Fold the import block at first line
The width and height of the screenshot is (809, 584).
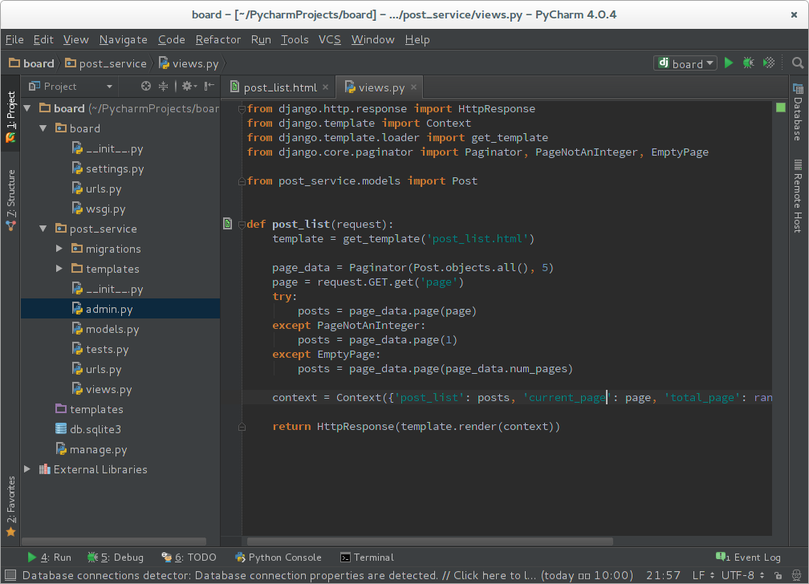pos(241,109)
